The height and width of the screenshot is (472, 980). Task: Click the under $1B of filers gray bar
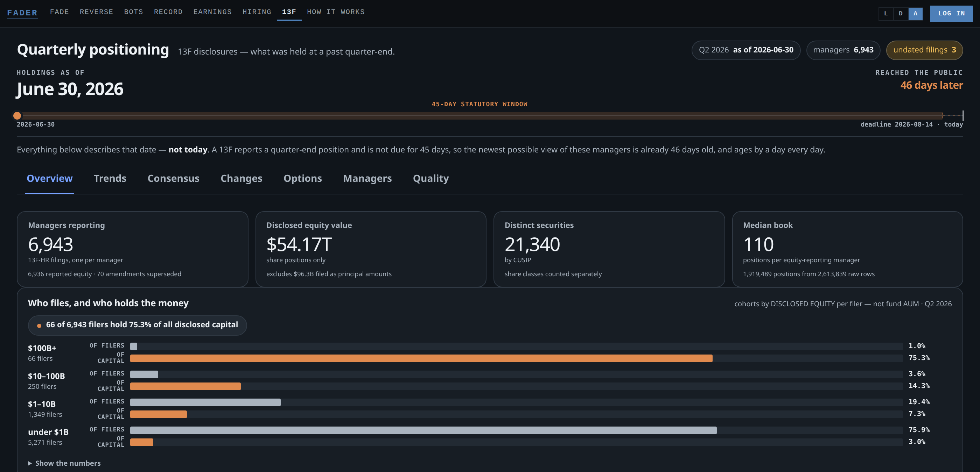423,430
